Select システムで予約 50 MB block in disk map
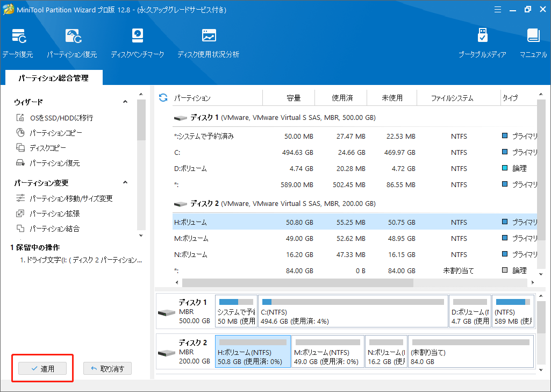The image size is (551, 392). (236, 311)
